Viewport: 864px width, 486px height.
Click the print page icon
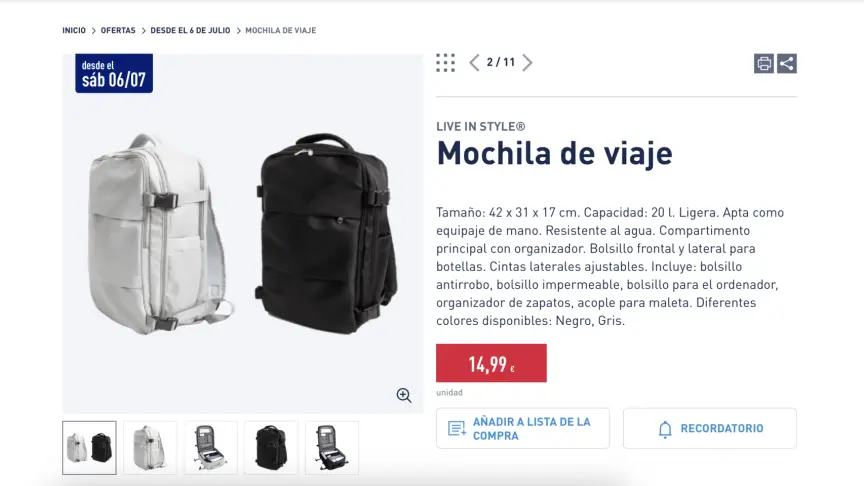764,63
